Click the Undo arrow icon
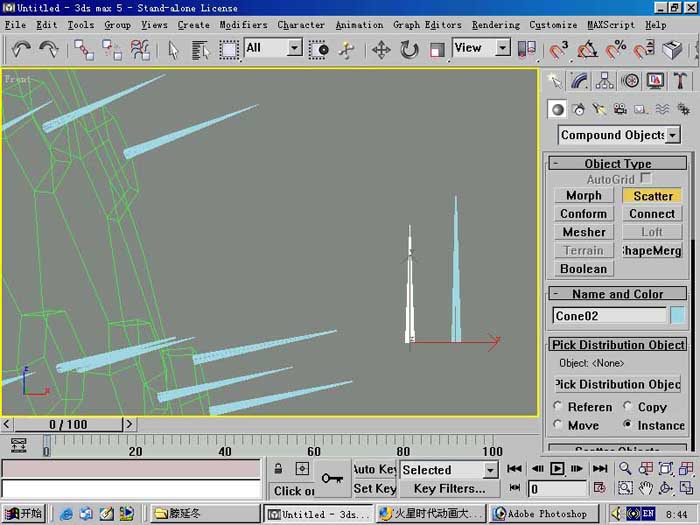The width and height of the screenshot is (700, 525). (21, 50)
